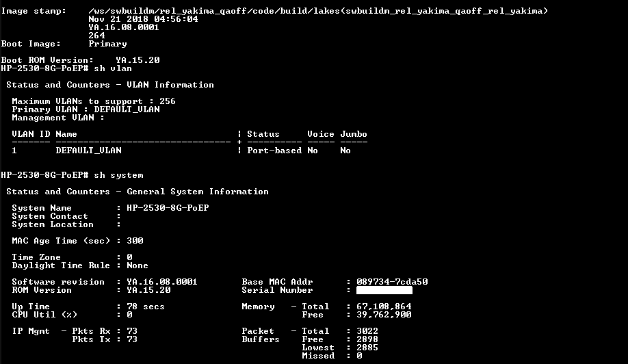Click the Boot ROM Version value YA.15.20
The height and width of the screenshot is (364, 628).
[x=138, y=60]
